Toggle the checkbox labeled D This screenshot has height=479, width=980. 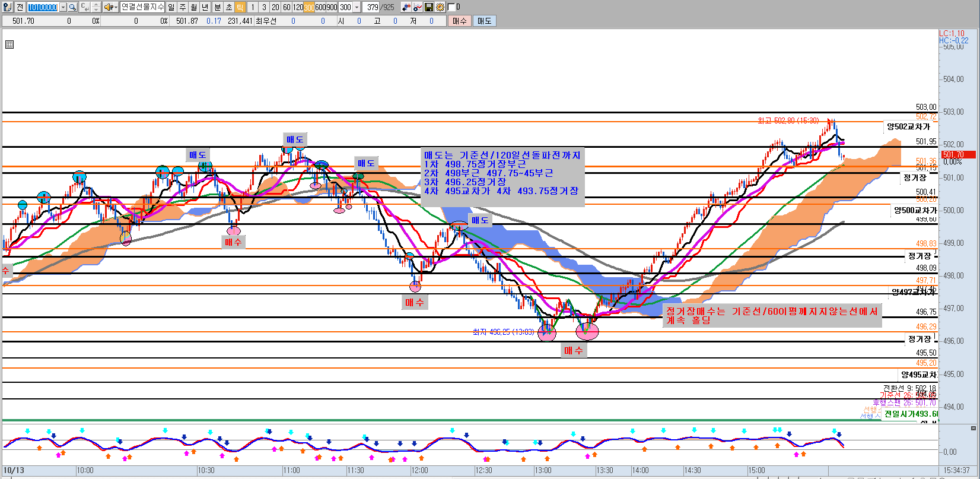click(451, 7)
